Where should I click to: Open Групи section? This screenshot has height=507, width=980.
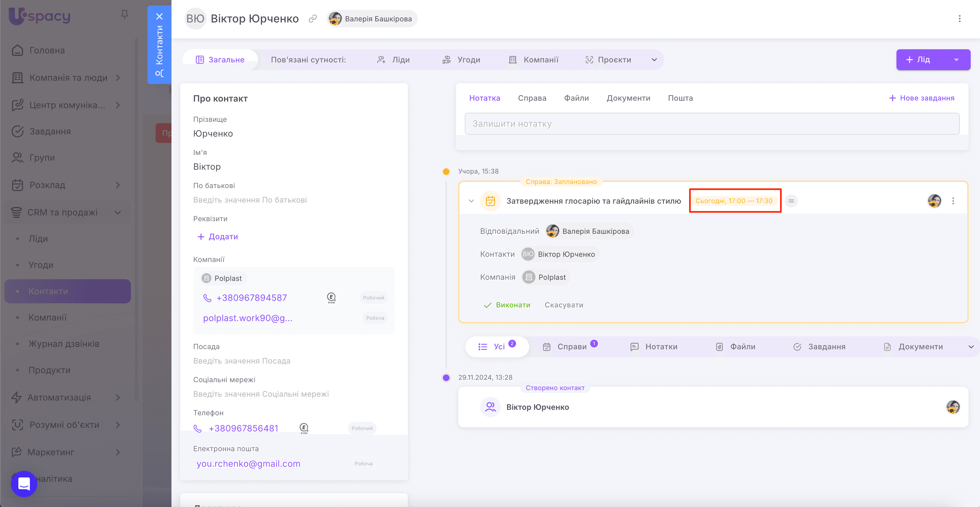click(42, 157)
